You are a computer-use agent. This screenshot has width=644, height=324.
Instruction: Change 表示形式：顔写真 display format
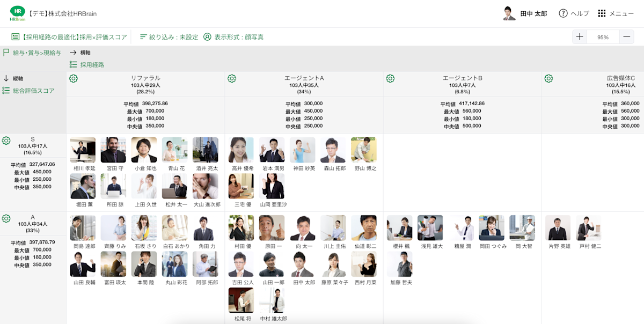[233, 37]
